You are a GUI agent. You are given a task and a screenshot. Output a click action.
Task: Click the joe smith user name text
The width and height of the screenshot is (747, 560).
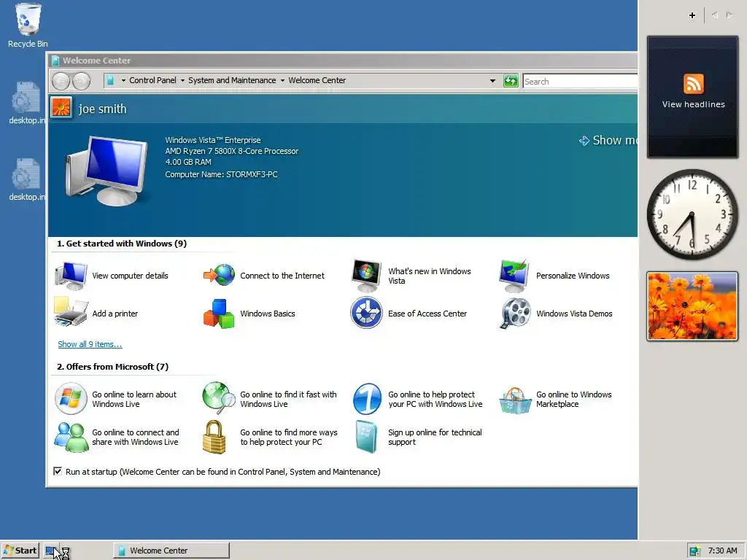point(102,109)
